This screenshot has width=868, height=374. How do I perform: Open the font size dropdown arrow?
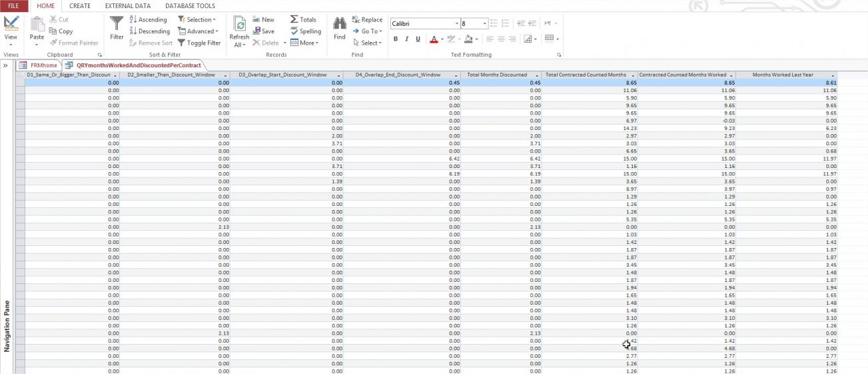coord(484,24)
